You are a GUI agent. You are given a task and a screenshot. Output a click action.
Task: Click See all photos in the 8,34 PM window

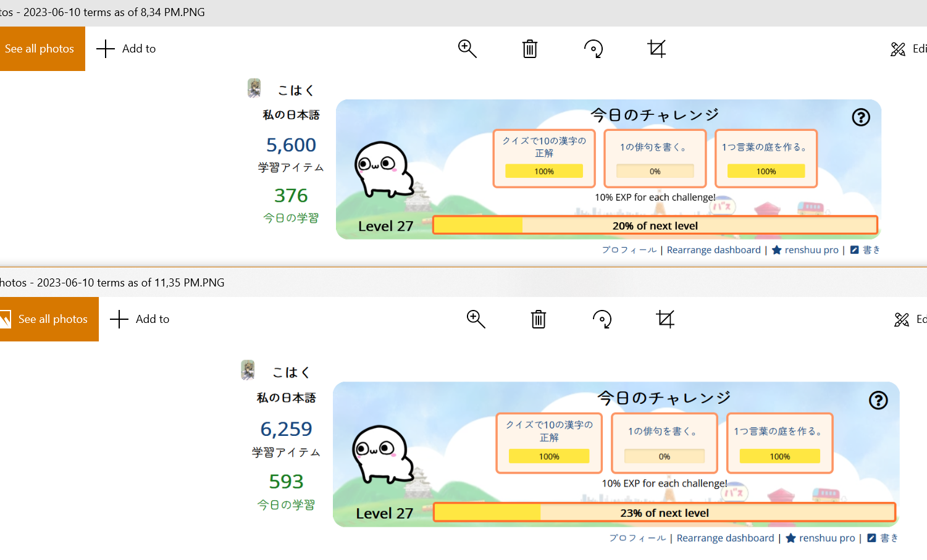(x=42, y=49)
